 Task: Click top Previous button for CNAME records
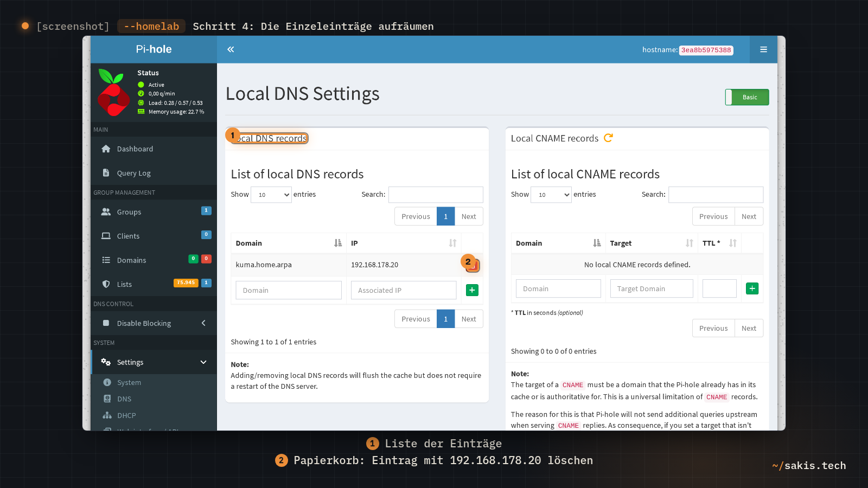[x=713, y=216]
